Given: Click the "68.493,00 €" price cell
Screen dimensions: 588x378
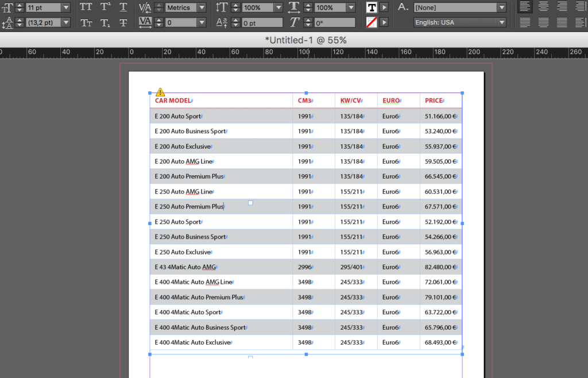Looking at the screenshot, I should [441, 342].
